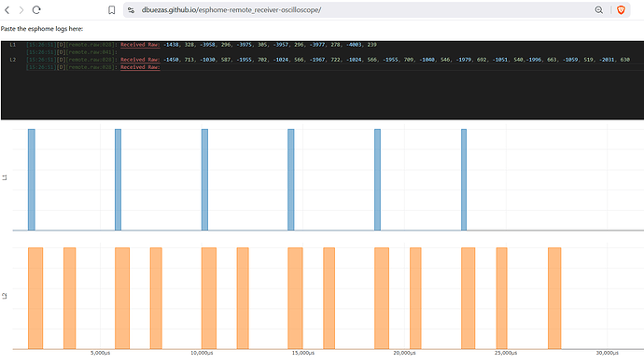
Task: Click 'Received Raw:' on editor line L1
Action: click(x=140, y=45)
